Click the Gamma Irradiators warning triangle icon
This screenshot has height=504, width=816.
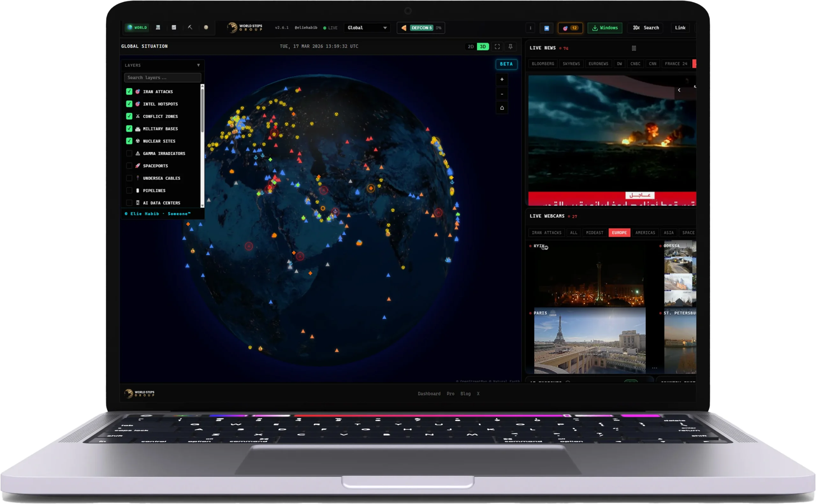(138, 153)
